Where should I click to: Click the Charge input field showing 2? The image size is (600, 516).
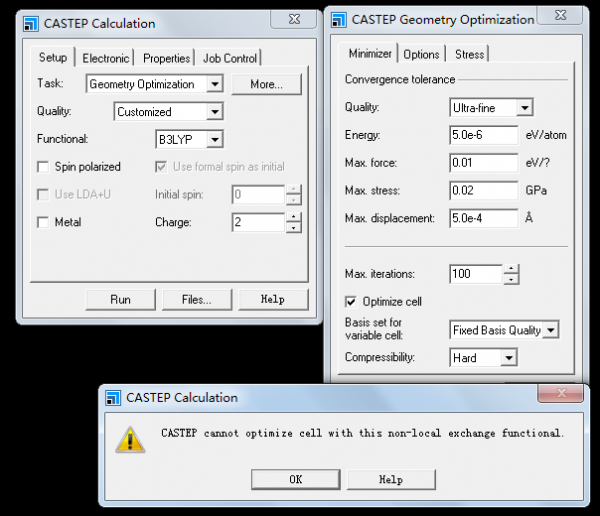[259, 222]
